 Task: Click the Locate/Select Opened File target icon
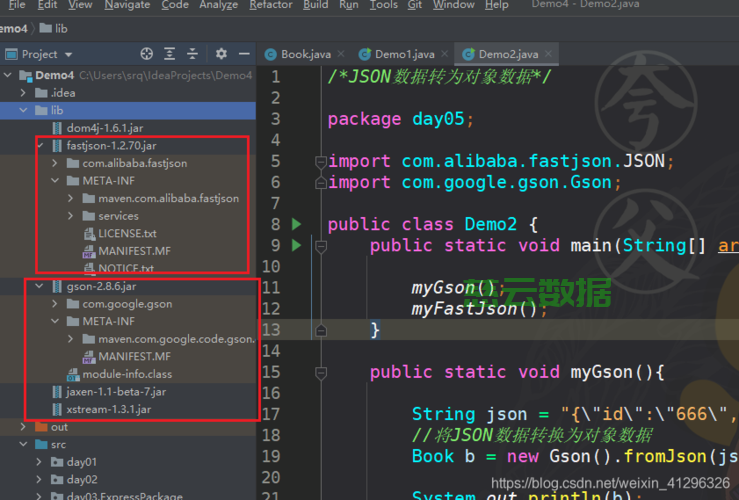(x=147, y=54)
